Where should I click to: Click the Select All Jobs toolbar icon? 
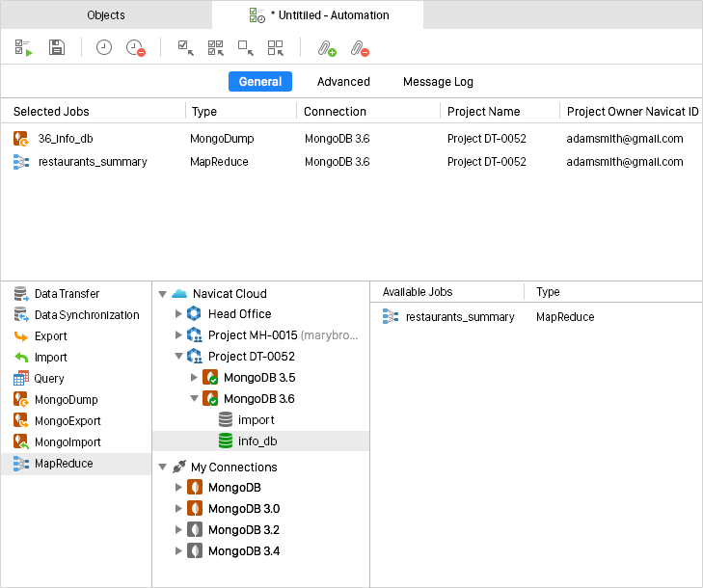click(x=216, y=47)
